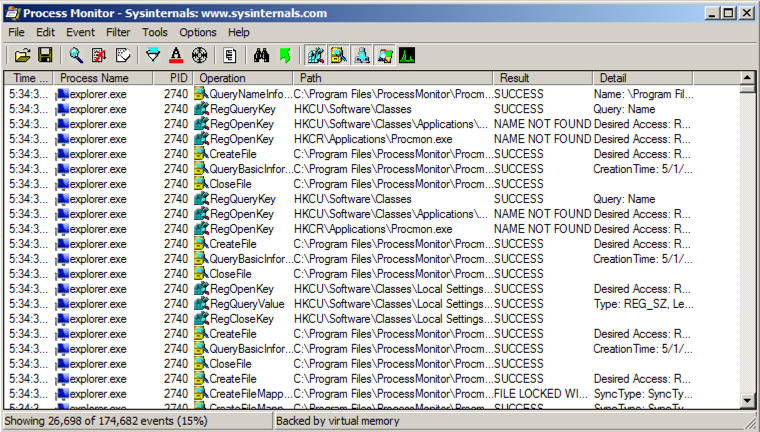
Task: Click the 'Name: \Program Fil...' detail cell
Action: tap(643, 94)
